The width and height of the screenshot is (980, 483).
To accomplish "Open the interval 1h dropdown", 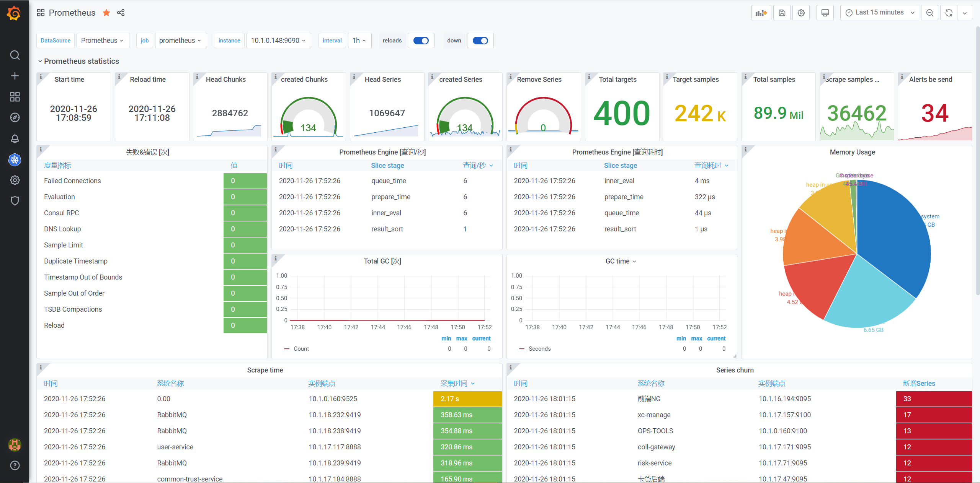I will 359,41.
